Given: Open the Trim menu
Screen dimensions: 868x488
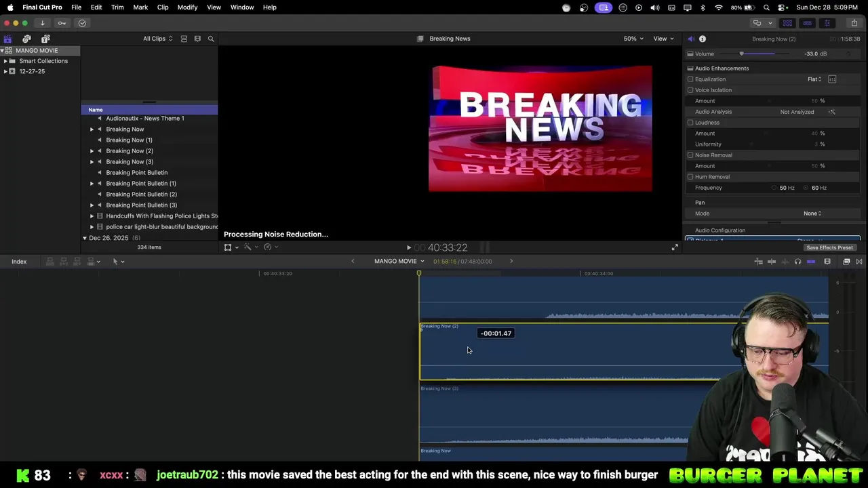Looking at the screenshot, I should pos(117,7).
